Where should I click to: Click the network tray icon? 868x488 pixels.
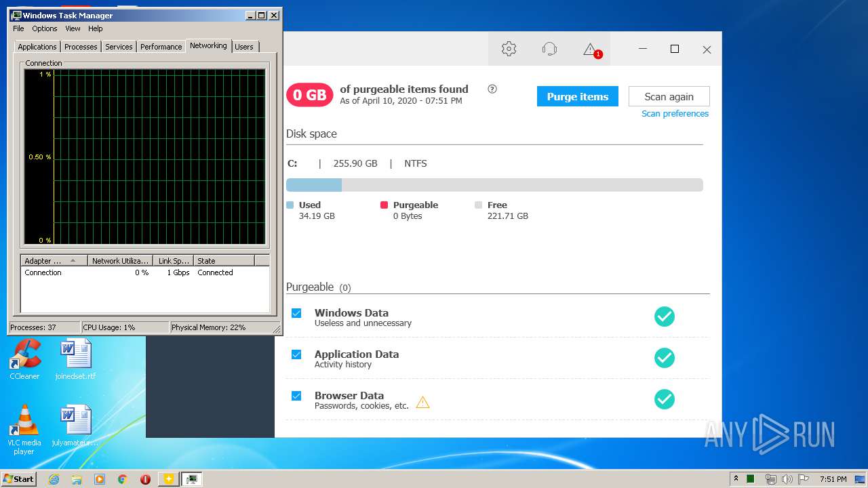pyautogui.click(x=770, y=479)
